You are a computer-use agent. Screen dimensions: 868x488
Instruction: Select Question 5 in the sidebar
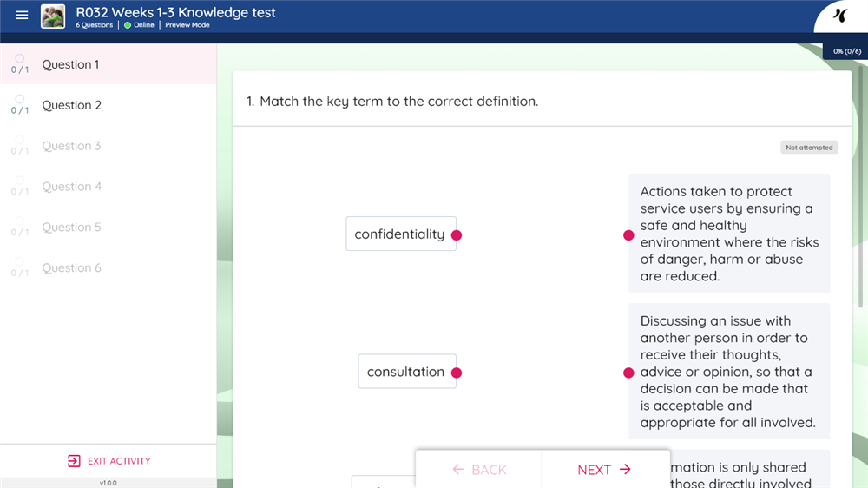click(x=108, y=228)
